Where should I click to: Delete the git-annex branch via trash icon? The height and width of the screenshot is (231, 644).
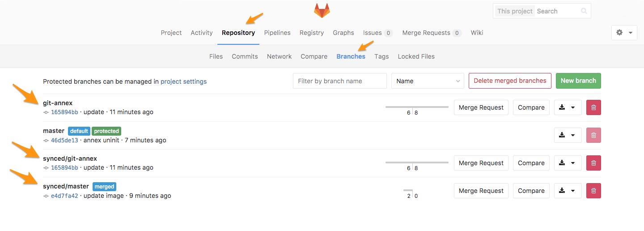click(593, 107)
